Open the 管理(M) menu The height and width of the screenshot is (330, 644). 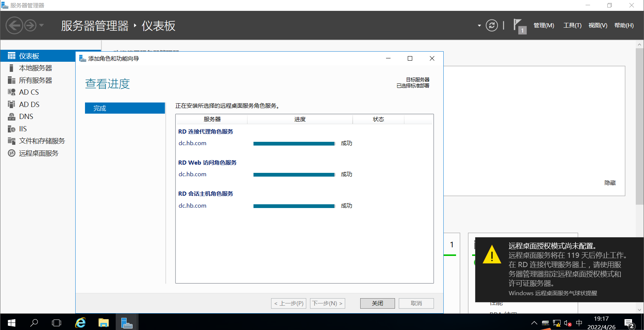[x=544, y=25]
